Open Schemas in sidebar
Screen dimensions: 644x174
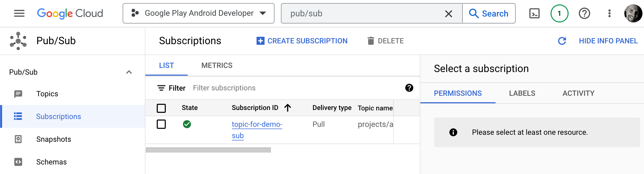click(x=51, y=162)
